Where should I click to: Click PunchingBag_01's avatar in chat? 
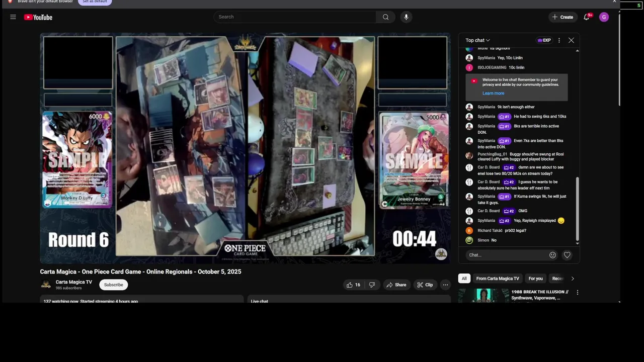point(469,156)
